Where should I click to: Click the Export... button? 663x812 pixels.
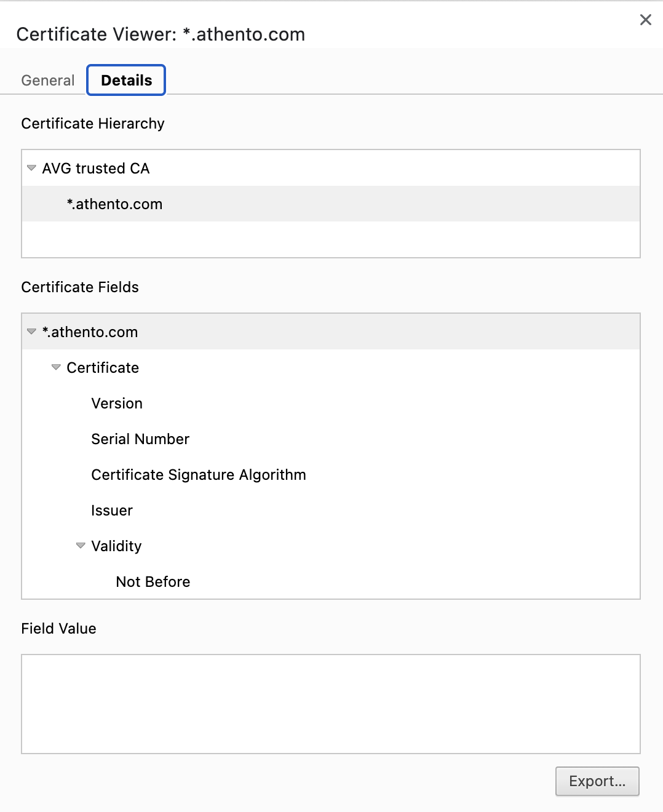[597, 781]
